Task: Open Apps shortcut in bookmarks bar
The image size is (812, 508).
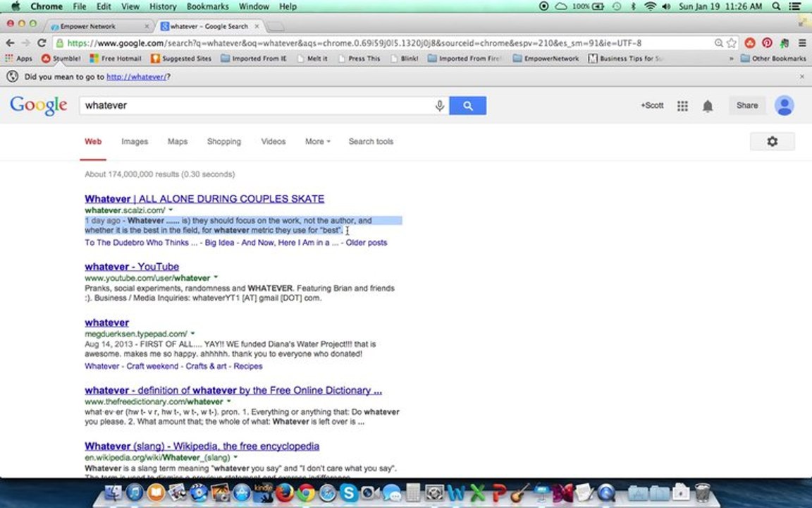Action: click(x=18, y=59)
